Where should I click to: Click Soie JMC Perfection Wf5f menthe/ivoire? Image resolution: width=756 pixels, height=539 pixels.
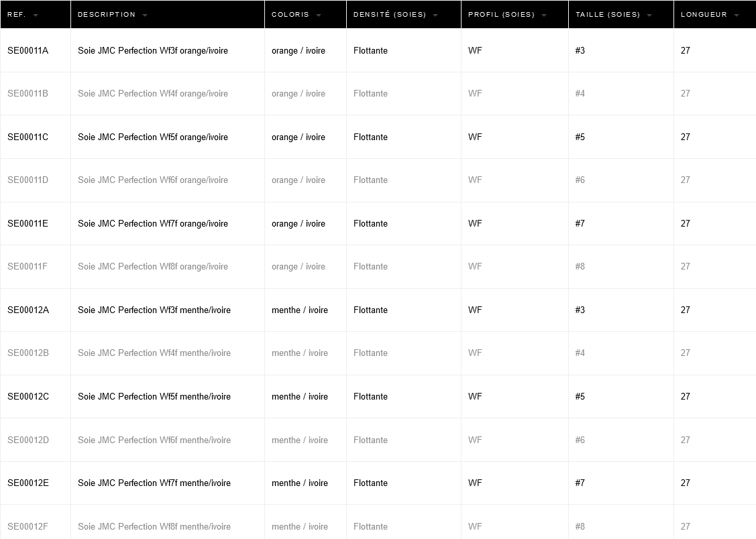(154, 396)
